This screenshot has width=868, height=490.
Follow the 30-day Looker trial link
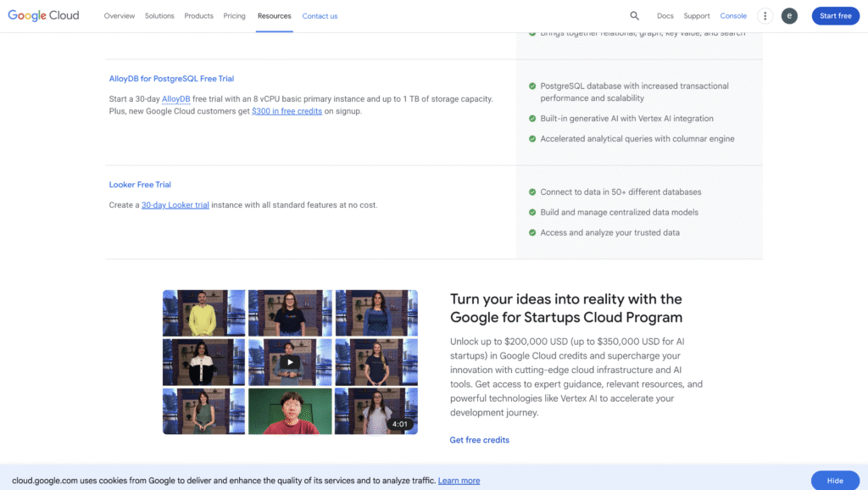(x=175, y=205)
